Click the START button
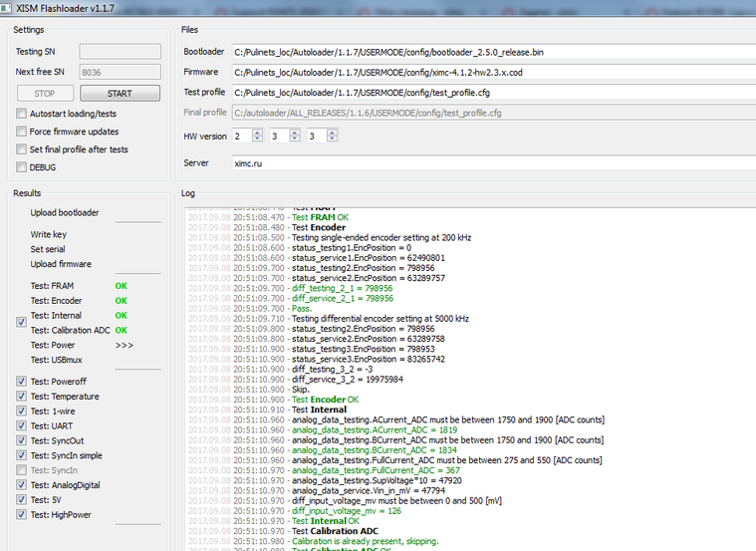This screenshot has height=551, width=756. tap(120, 93)
